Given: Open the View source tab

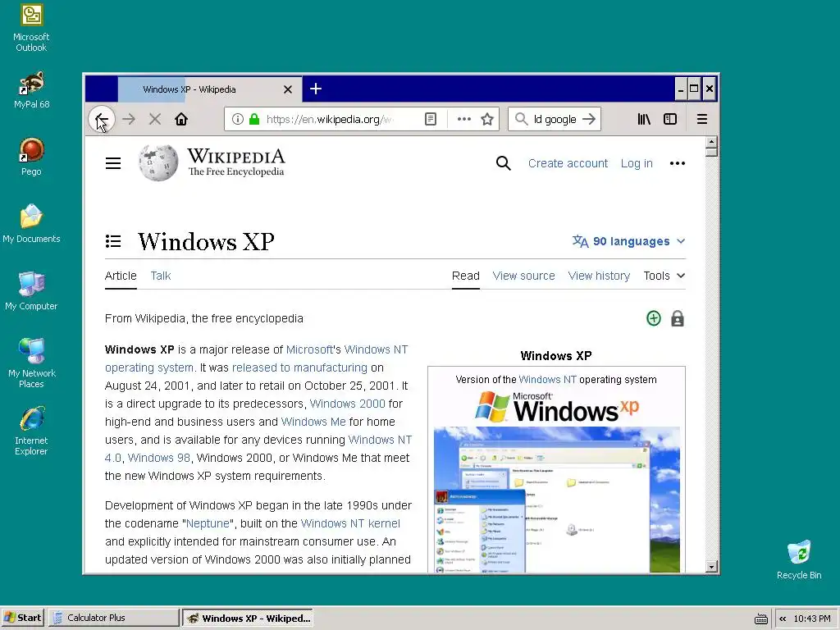Looking at the screenshot, I should (524, 276).
